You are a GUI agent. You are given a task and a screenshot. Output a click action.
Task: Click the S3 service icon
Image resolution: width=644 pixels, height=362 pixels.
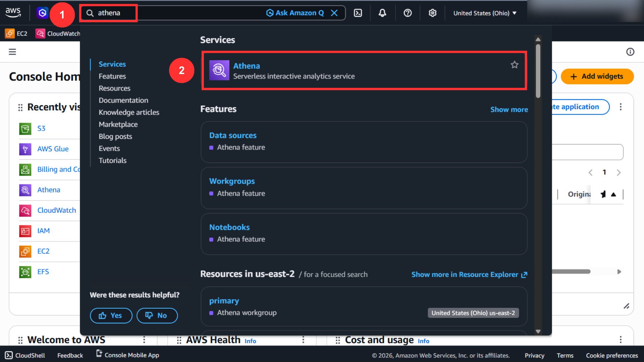(25, 129)
